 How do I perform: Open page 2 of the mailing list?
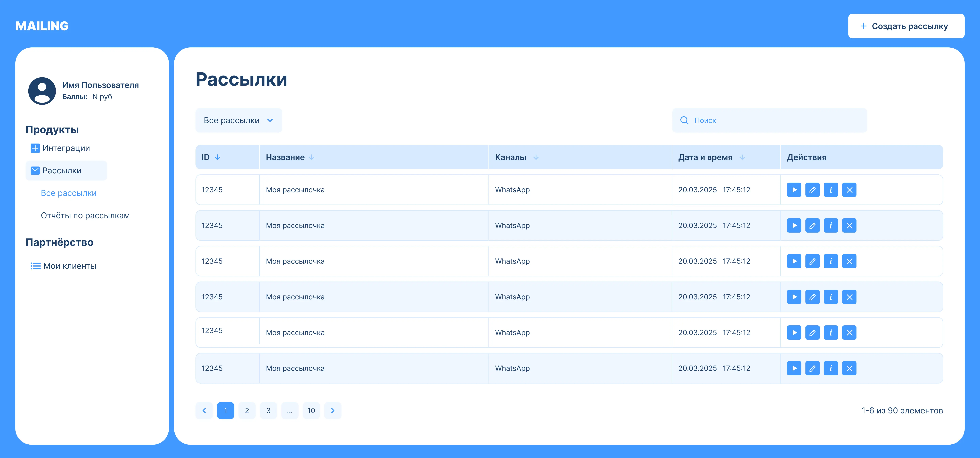tap(247, 411)
